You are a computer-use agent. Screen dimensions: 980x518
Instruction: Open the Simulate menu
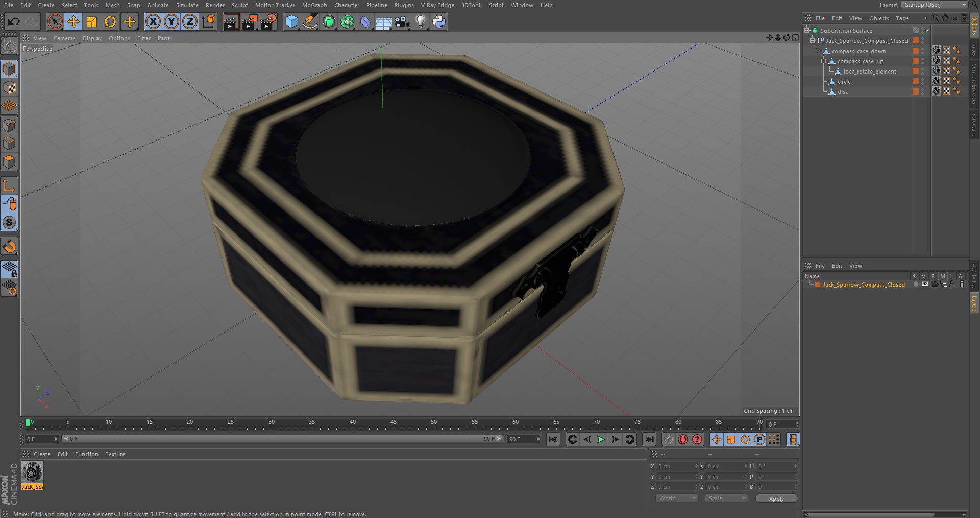pos(187,5)
